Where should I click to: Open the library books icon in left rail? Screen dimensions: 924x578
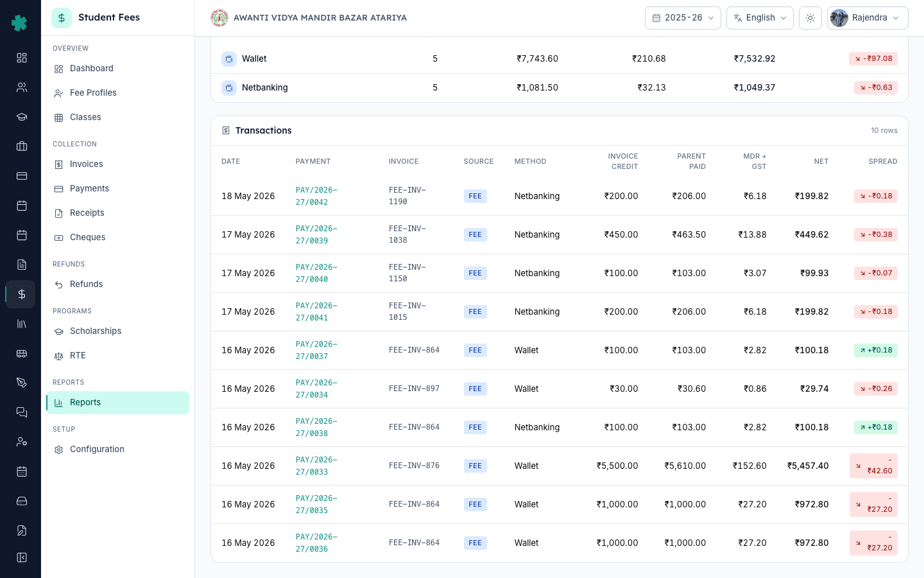22,324
